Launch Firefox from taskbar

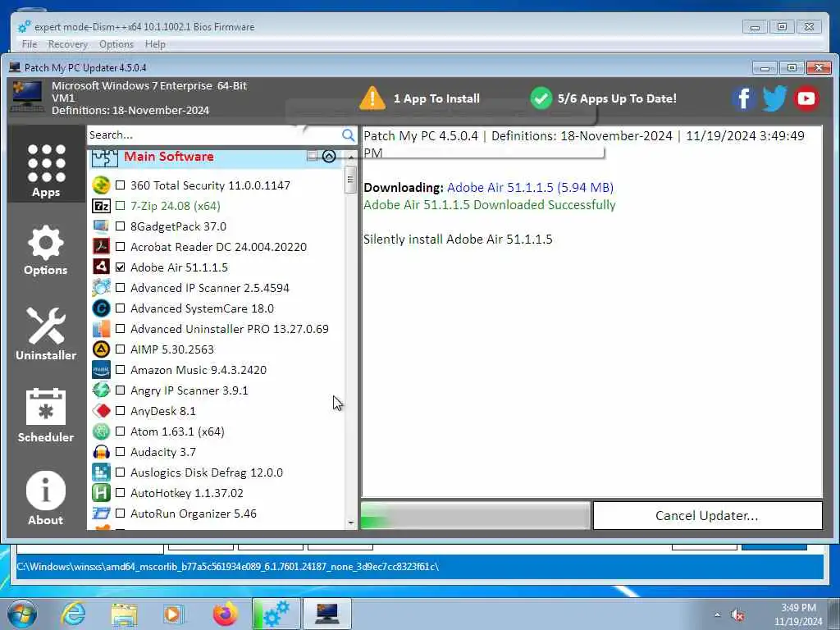point(226,614)
